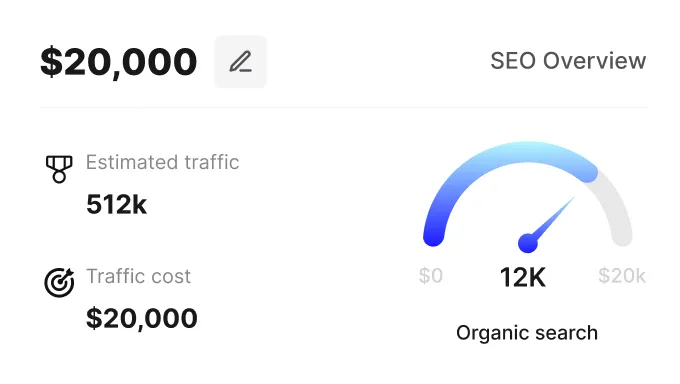The width and height of the screenshot is (680, 384).
Task: Click the gauge needle pointer
Action: (554, 217)
